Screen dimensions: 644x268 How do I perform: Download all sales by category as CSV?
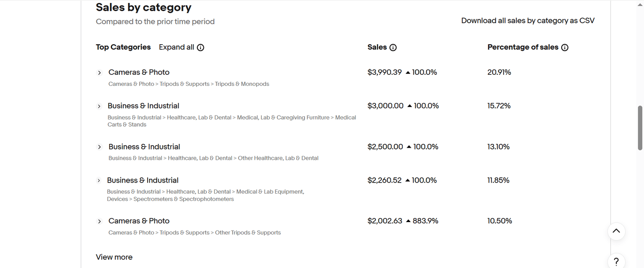point(528,21)
